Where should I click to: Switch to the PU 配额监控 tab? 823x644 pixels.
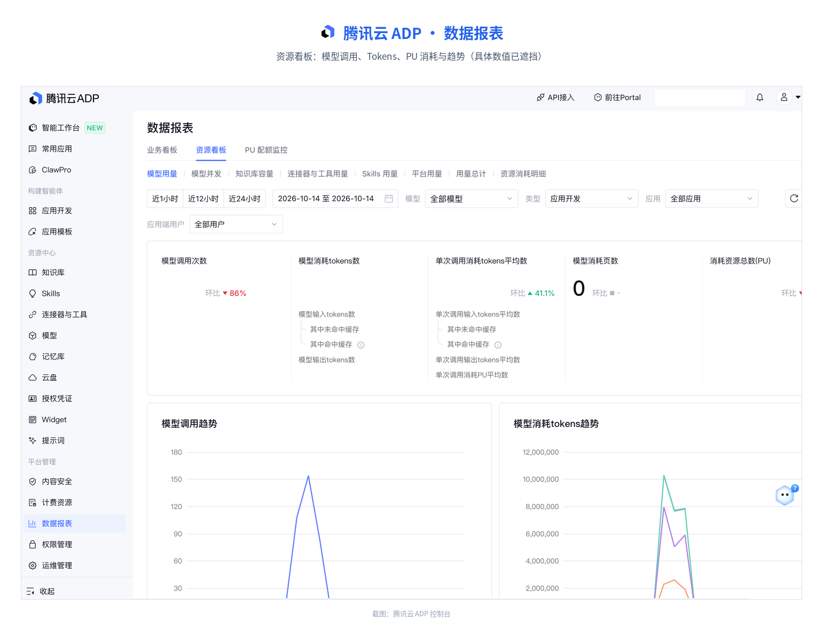coord(266,150)
